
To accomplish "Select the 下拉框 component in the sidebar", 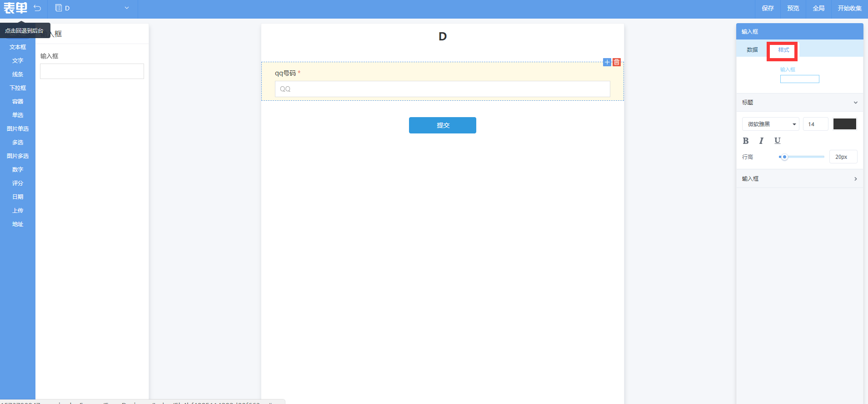I will (18, 88).
